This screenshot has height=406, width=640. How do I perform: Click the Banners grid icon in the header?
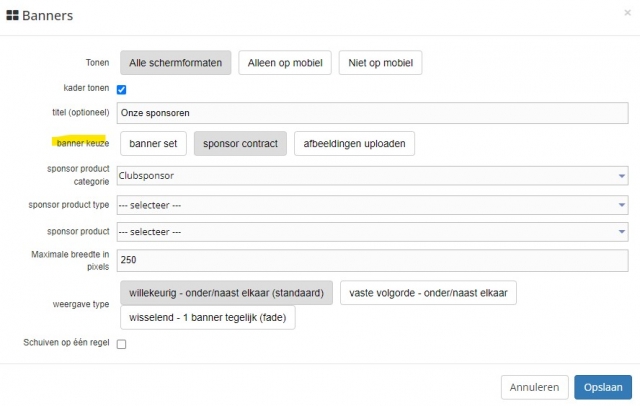click(x=13, y=16)
